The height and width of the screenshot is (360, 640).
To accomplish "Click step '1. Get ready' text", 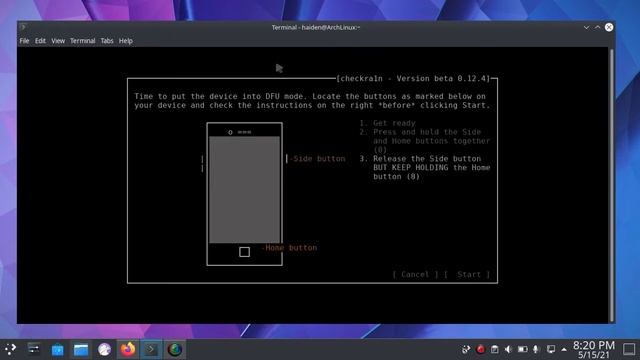I will click(x=387, y=123).
